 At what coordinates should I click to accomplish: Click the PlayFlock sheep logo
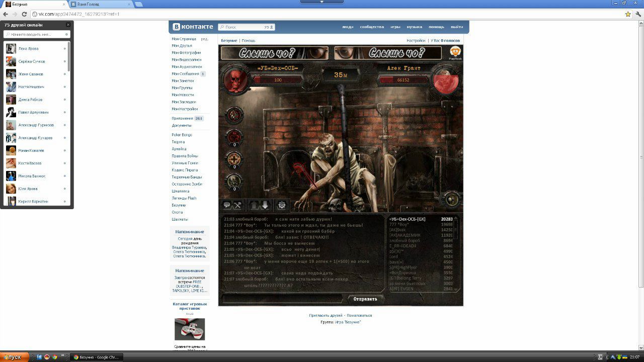(455, 52)
